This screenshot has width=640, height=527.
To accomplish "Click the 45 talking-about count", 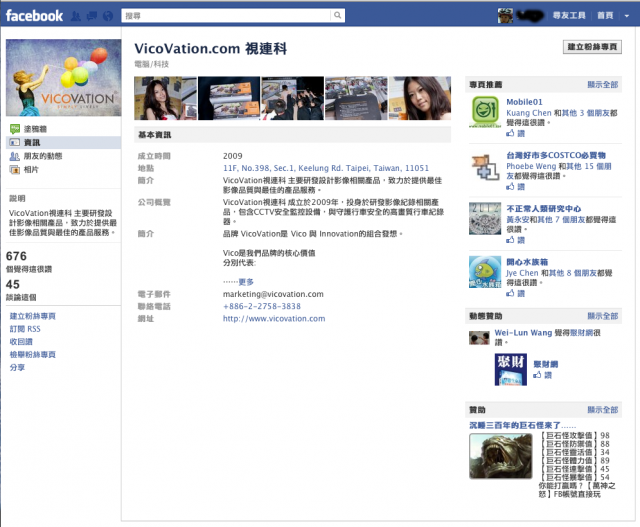I will (13, 285).
